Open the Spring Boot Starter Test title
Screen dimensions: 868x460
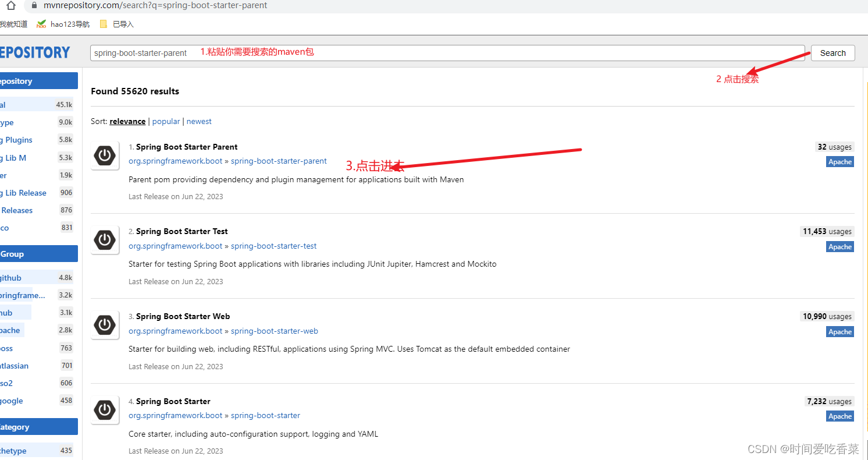click(x=182, y=231)
